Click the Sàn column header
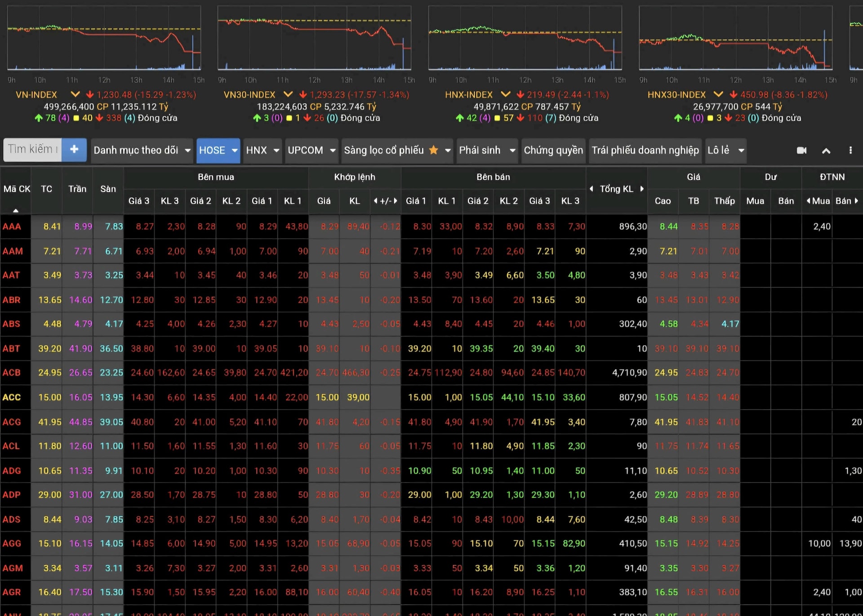Image resolution: width=863 pixels, height=616 pixels. [108, 189]
